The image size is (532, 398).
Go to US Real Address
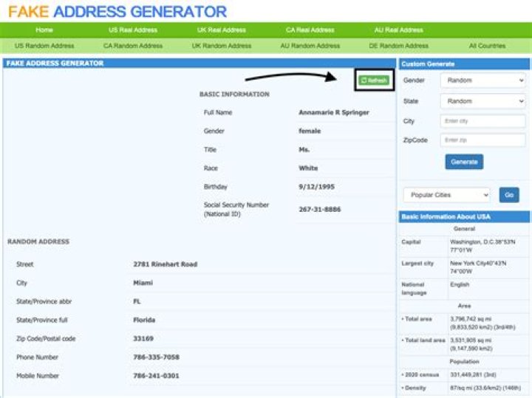click(133, 30)
